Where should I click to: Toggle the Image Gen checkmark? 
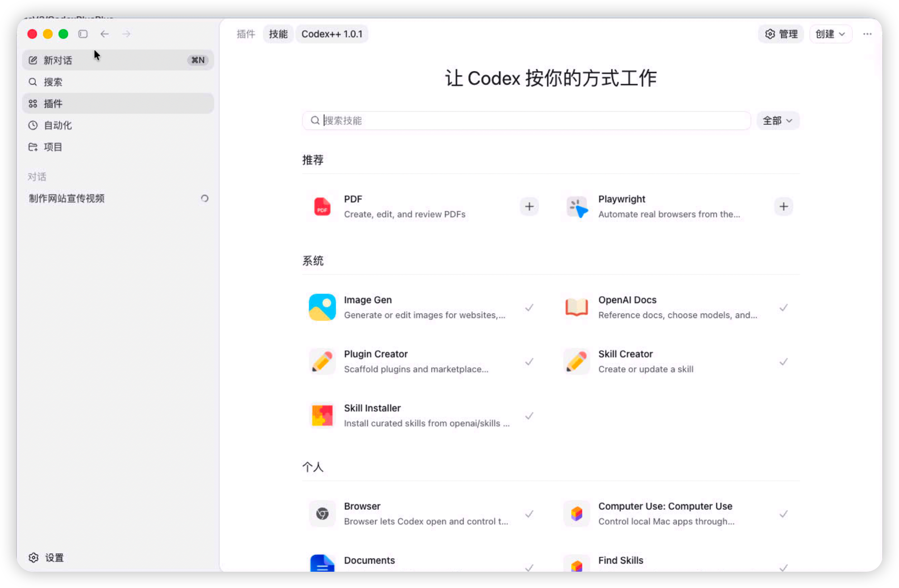pos(529,308)
